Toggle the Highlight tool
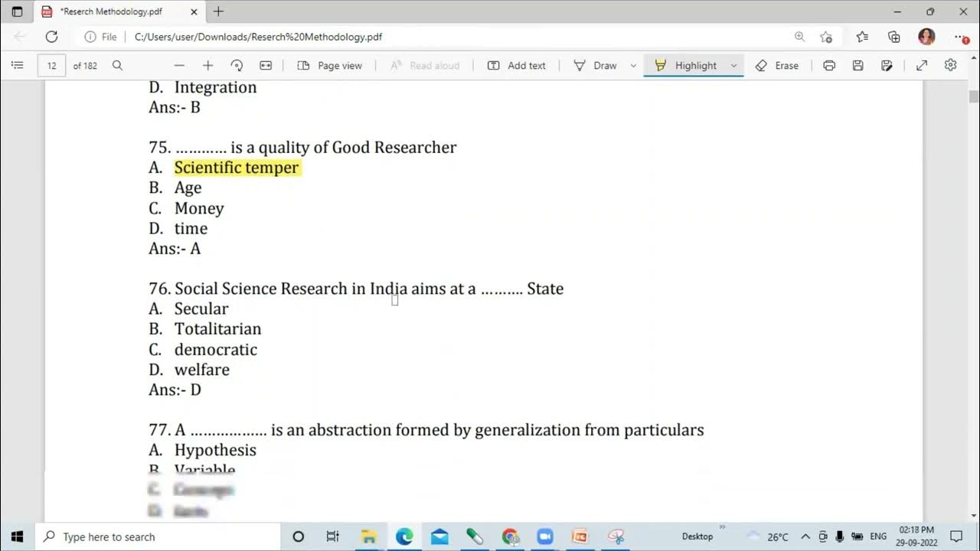 [x=686, y=66]
